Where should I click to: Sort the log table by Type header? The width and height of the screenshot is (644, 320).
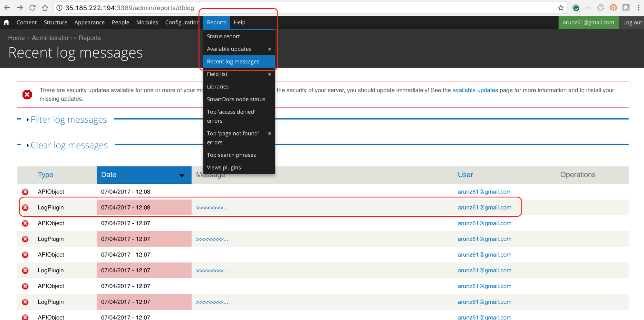click(45, 175)
